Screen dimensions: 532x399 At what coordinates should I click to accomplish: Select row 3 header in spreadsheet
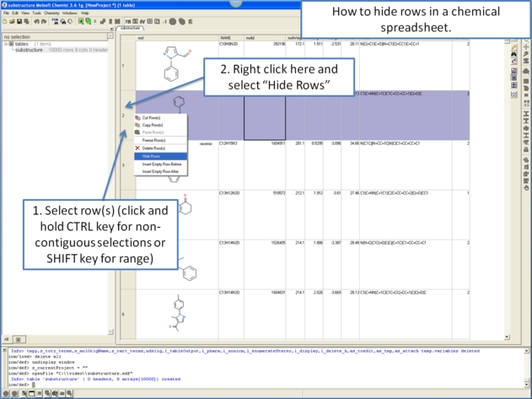coord(122,165)
